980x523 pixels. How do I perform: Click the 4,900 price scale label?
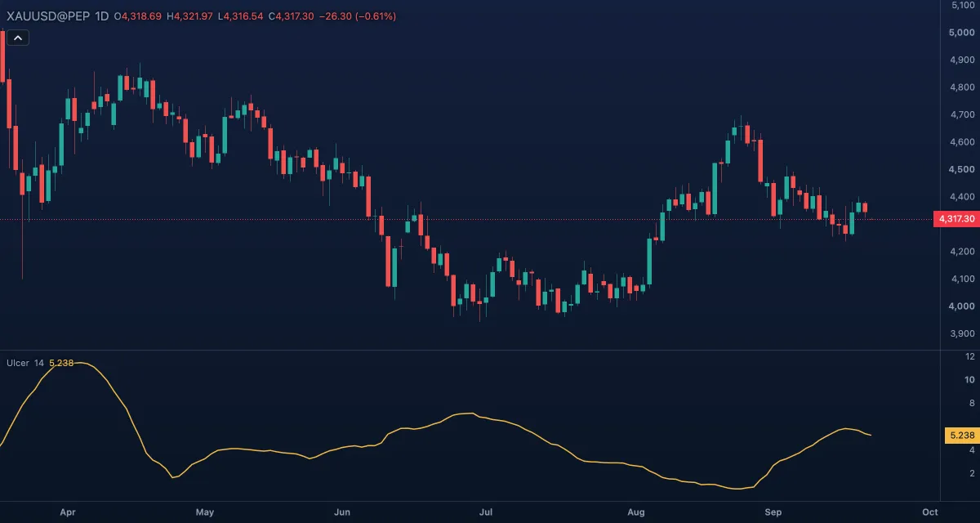click(964, 60)
